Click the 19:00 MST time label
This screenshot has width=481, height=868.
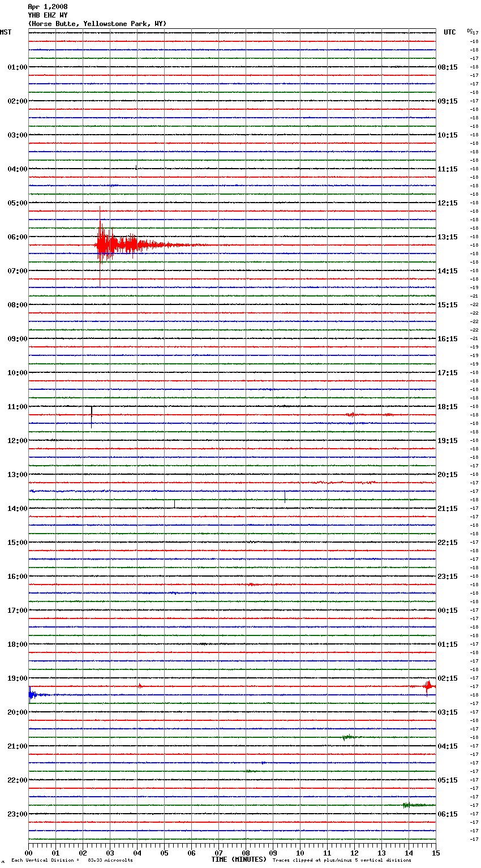[x=18, y=678]
